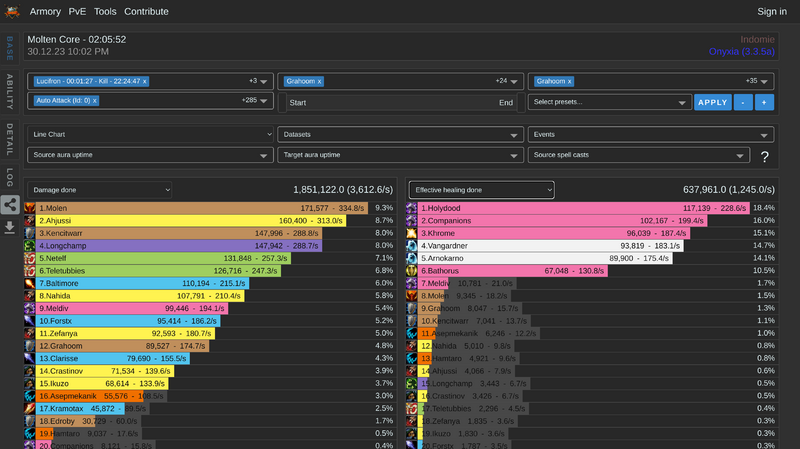Remove the Lucifron encounter tag
This screenshot has width=800, height=449.
click(145, 81)
